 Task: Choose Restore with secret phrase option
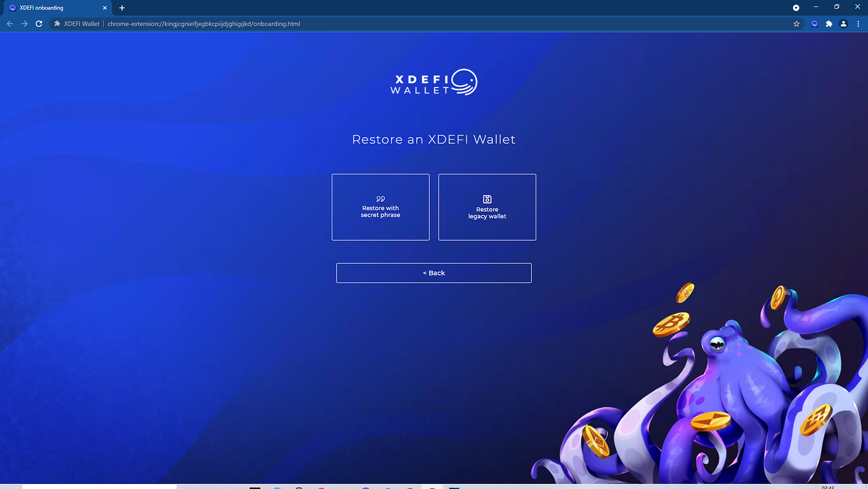pyautogui.click(x=380, y=207)
